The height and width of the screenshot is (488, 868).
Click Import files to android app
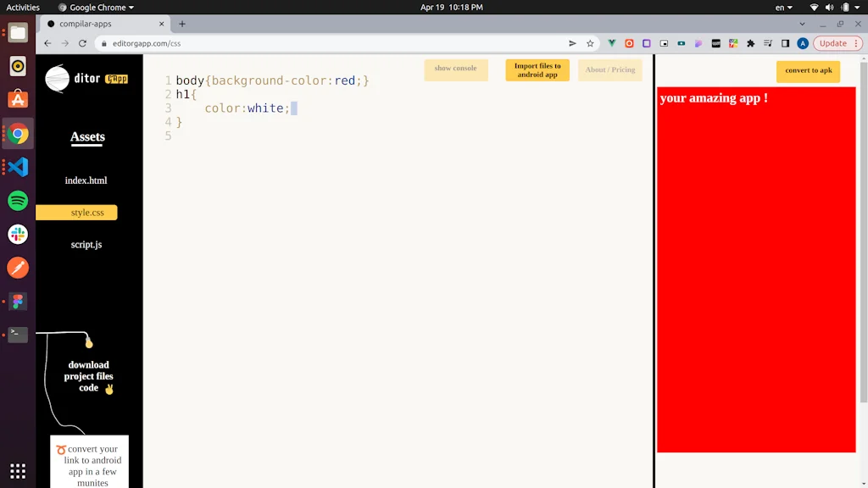coord(537,70)
